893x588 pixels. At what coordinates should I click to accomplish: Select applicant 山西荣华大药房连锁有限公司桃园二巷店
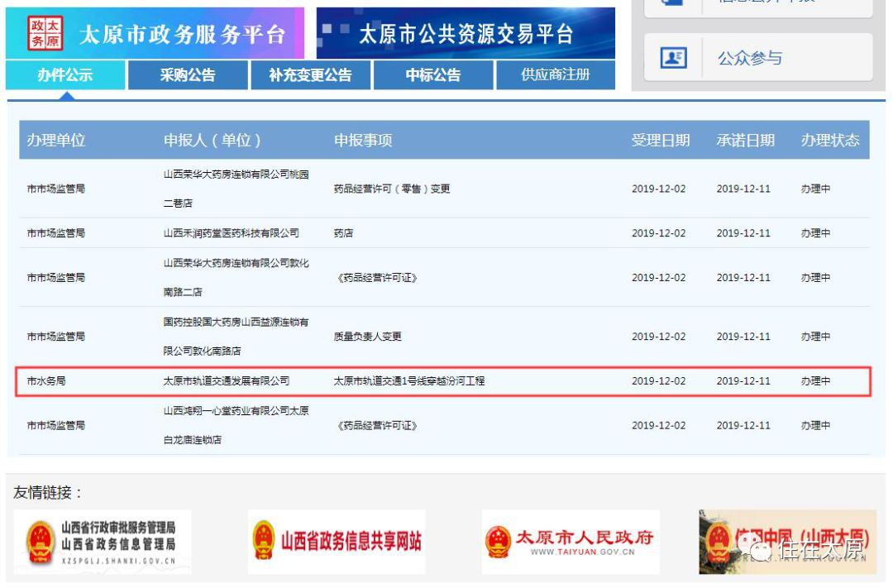[x=236, y=189]
